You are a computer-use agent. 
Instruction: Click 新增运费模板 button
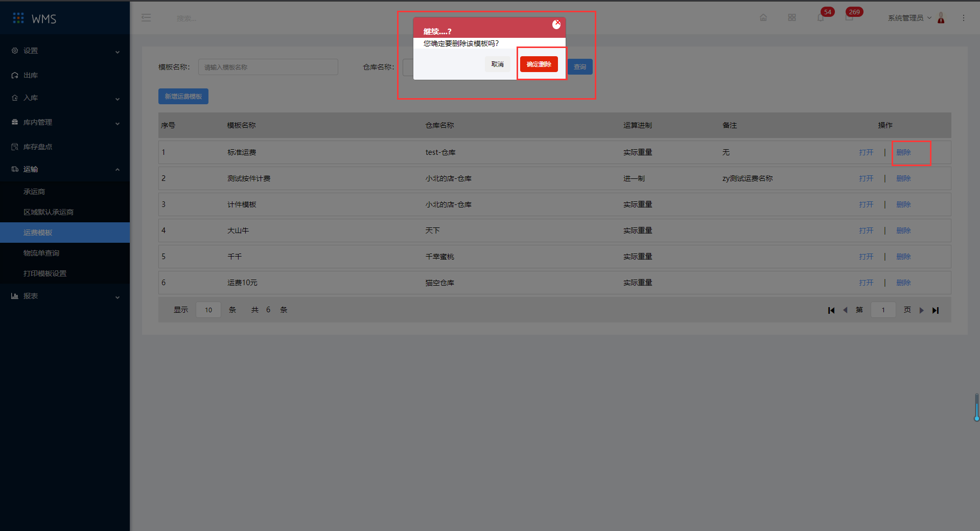[183, 96]
